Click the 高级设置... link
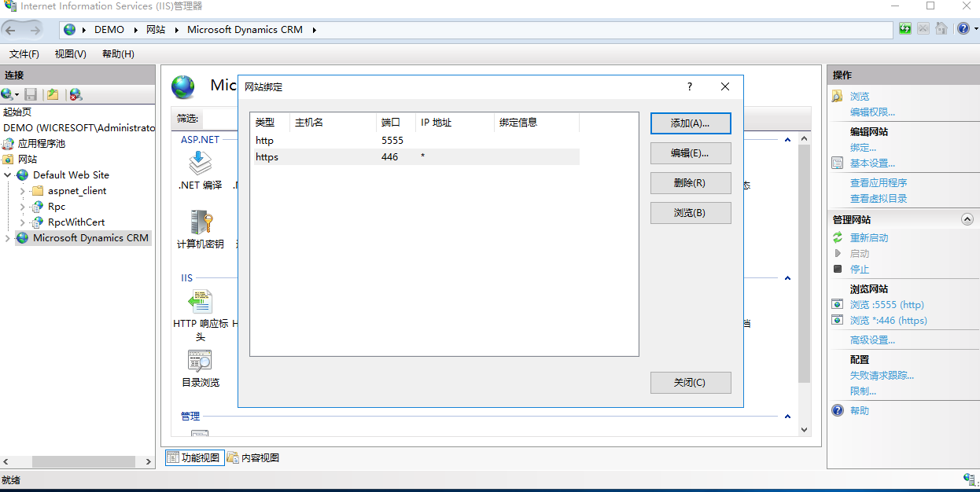Viewport: 980px width, 492px height. coord(872,340)
